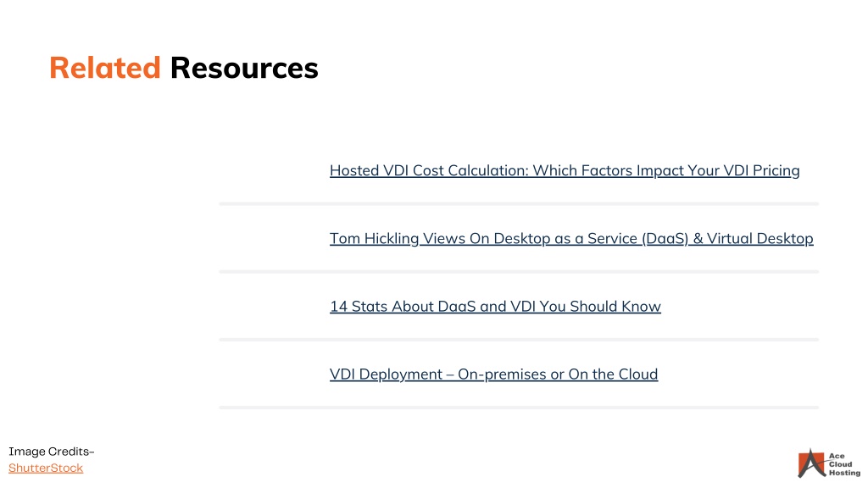The height and width of the screenshot is (488, 868).
Task: Click the Image Credits- label
Action: pyautogui.click(x=52, y=452)
